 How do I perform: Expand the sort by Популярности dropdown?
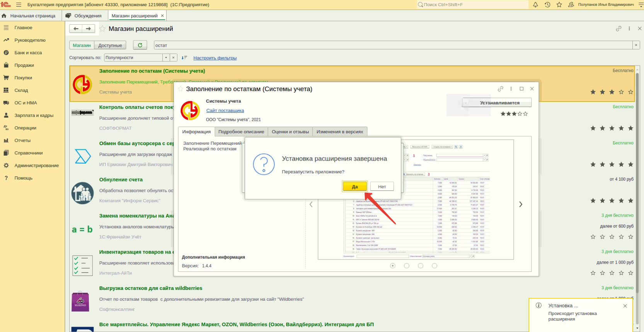[x=166, y=58]
